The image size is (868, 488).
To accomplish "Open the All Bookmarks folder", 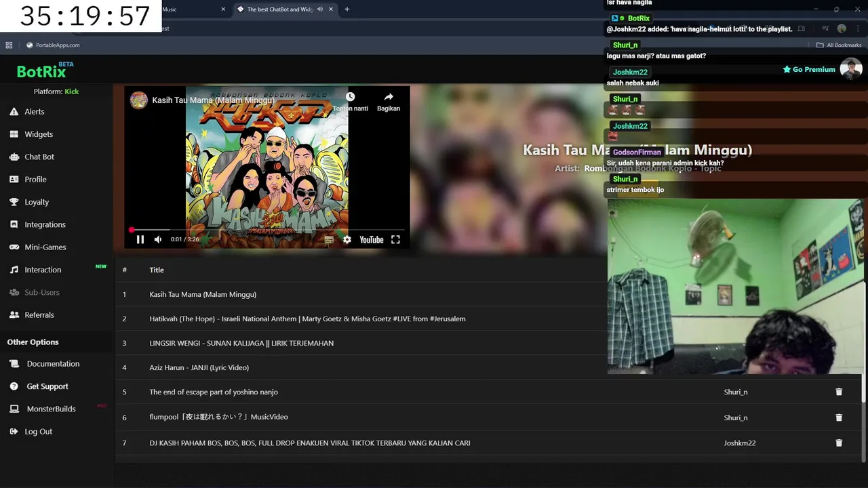I will click(839, 45).
